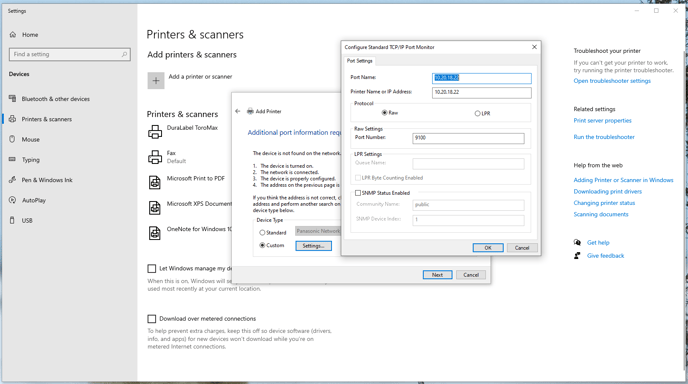Select Printers & scanners sidebar icon

[x=12, y=119]
